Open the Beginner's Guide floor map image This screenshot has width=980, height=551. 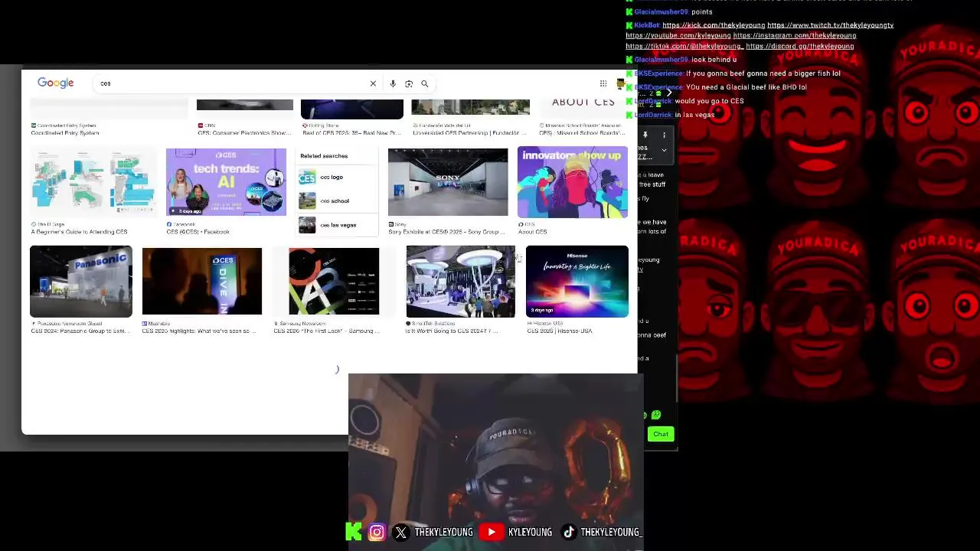click(93, 182)
